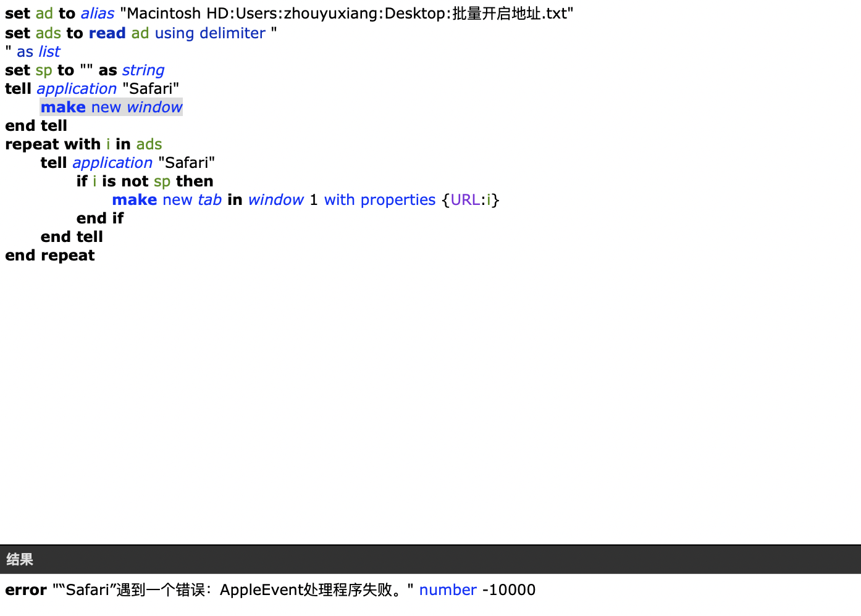
Task: Click the "make" command before "new tab"
Action: coord(135,200)
